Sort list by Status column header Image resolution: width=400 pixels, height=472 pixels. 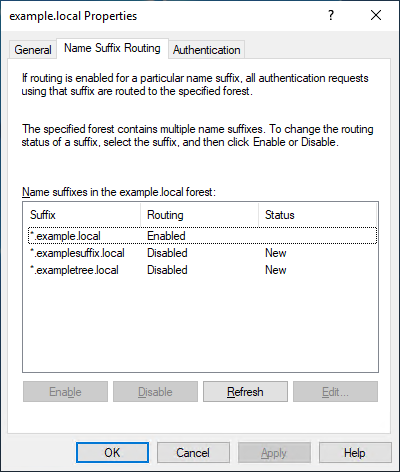point(317,215)
